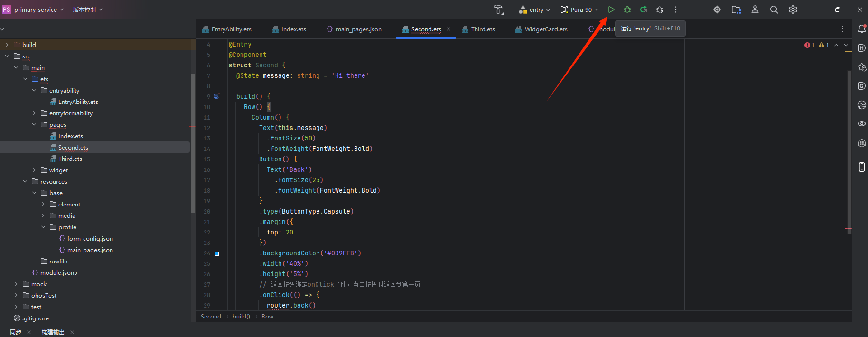This screenshot has width=868, height=337.
Task: Expand the widget folder
Action: [34, 170]
